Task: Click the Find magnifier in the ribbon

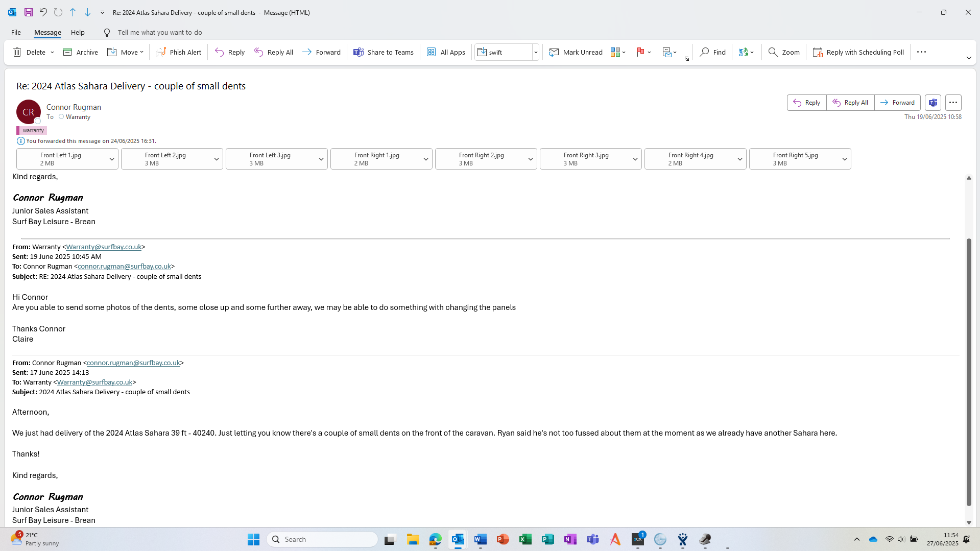Action: [704, 52]
